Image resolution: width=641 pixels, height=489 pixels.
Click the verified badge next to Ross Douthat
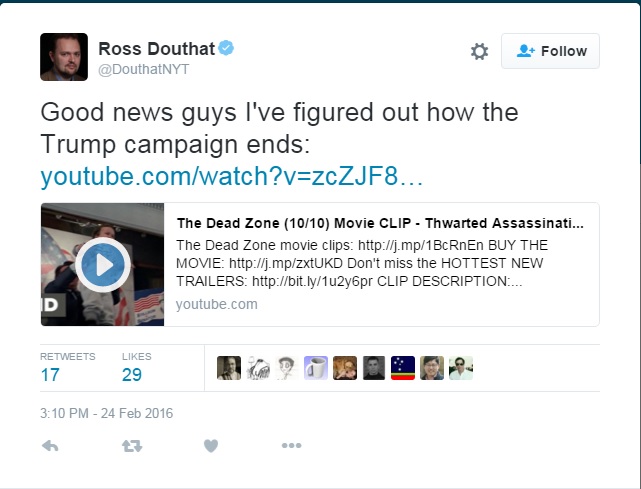tap(226, 48)
